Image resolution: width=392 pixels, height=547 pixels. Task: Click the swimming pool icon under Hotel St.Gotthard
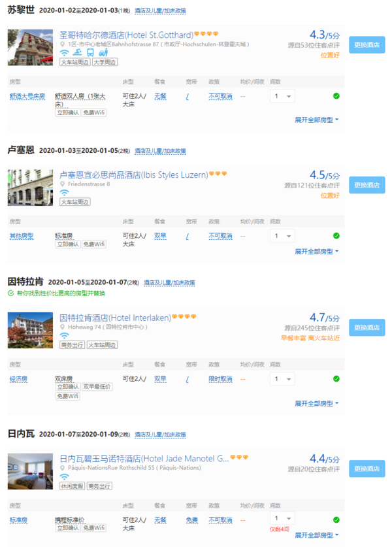78,53
